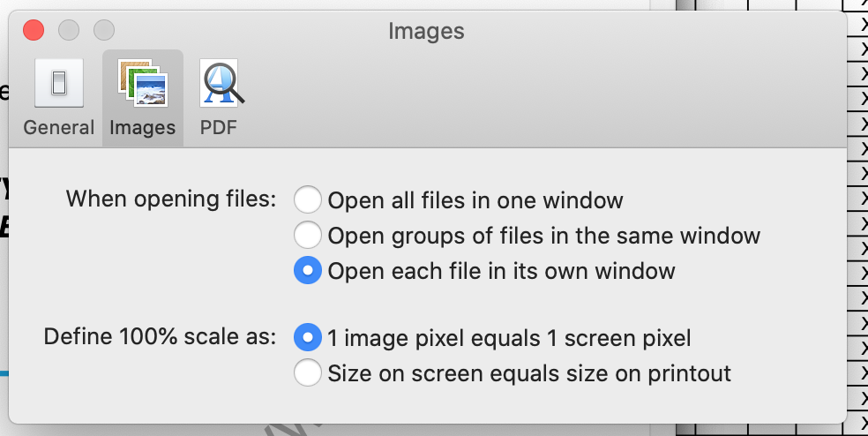Image resolution: width=868 pixels, height=436 pixels.
Task: Click the PDF magnifying-glass icon
Action: point(219,84)
